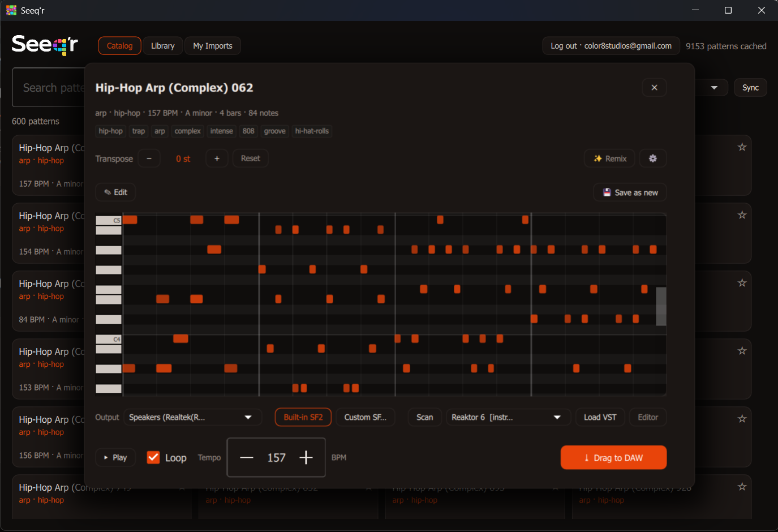This screenshot has height=532, width=778.
Task: Select the 153 BPM pattern card
Action: [x=49, y=369]
